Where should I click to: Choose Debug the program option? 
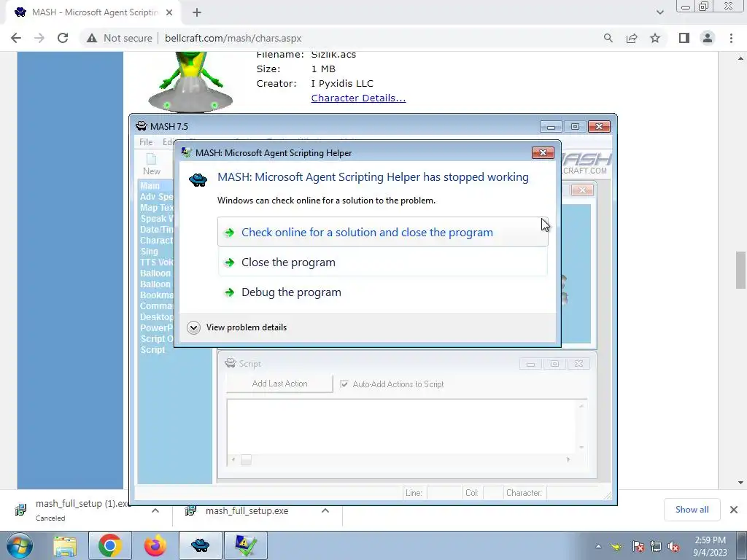pos(382,292)
